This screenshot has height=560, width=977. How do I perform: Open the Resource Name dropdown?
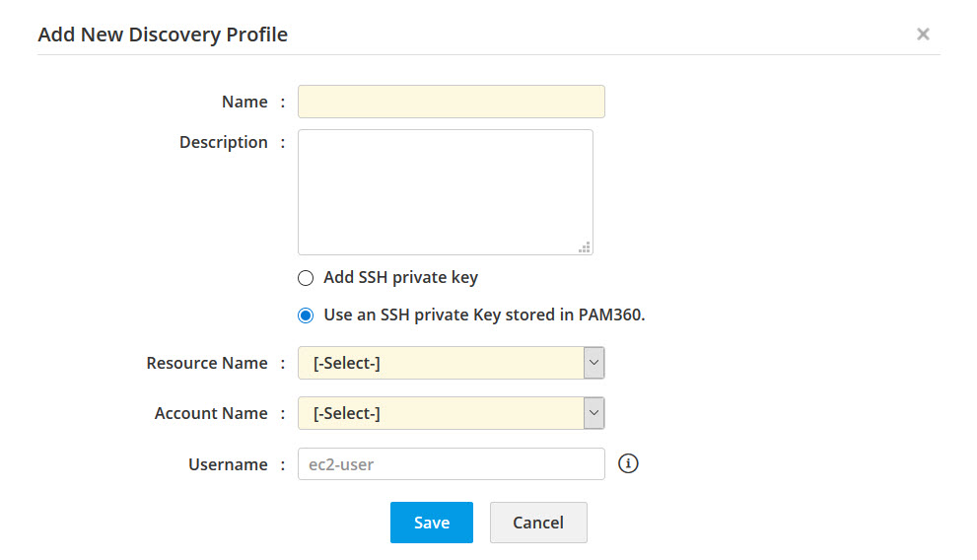[441, 363]
